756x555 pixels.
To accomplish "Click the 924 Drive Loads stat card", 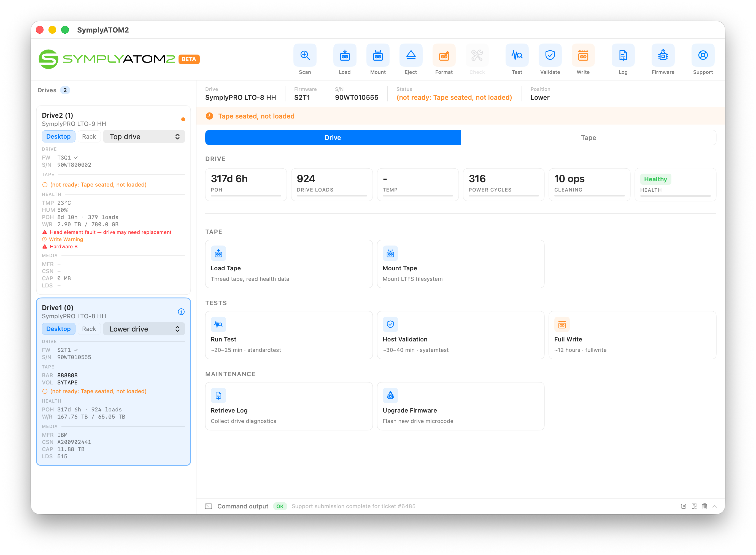I will pyautogui.click(x=332, y=185).
